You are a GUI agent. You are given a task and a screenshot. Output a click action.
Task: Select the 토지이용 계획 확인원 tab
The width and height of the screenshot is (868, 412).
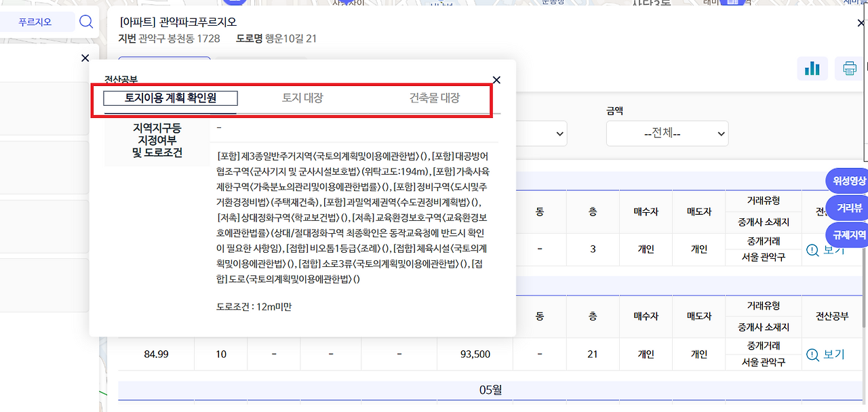pyautogui.click(x=170, y=98)
